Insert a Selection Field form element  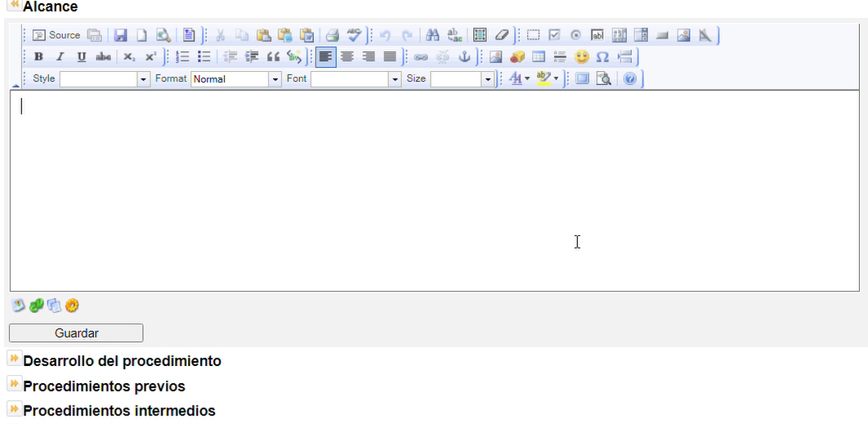[641, 35]
